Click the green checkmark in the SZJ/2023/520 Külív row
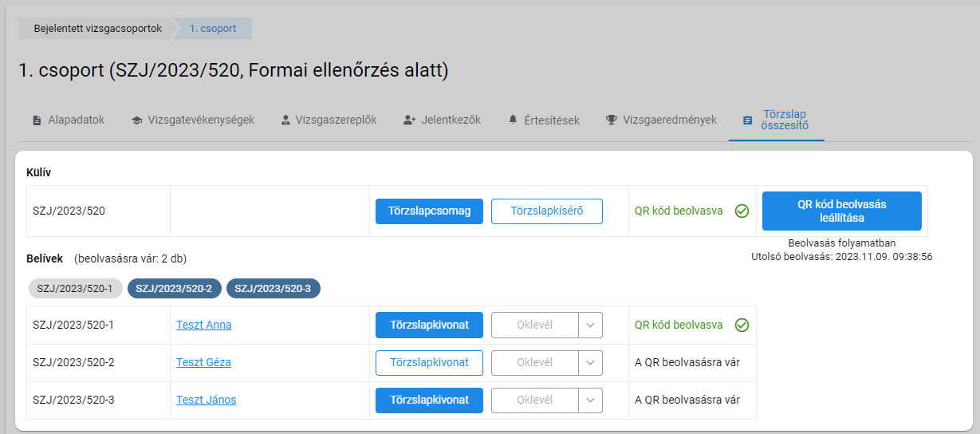The height and width of the screenshot is (434, 980). tap(742, 211)
